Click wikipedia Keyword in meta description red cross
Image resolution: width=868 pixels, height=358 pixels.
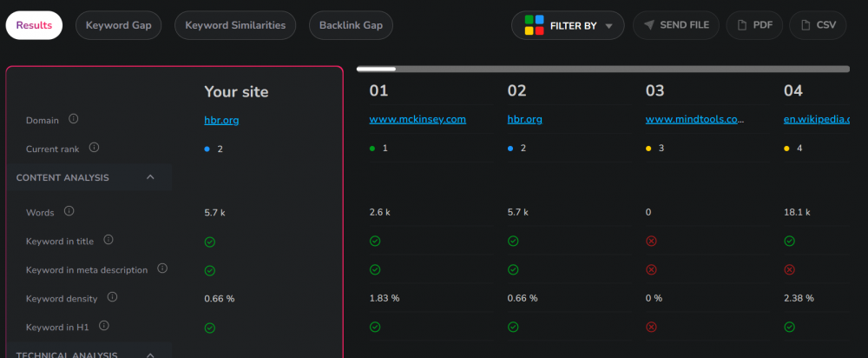coord(790,270)
